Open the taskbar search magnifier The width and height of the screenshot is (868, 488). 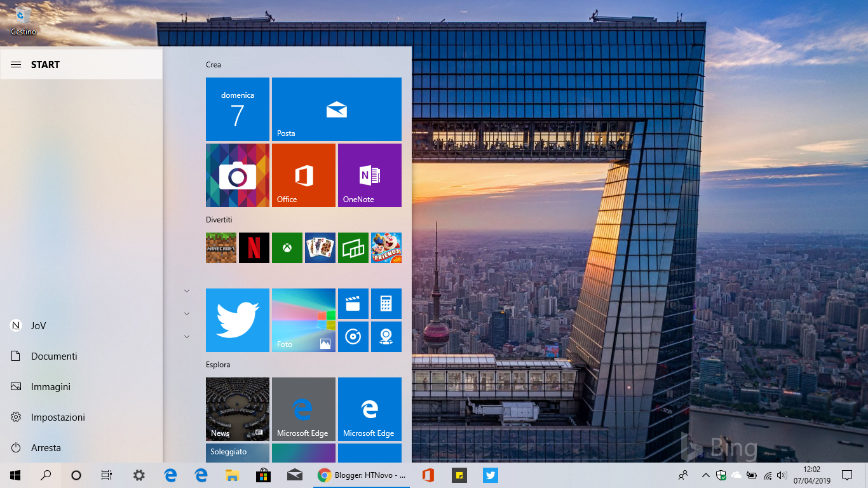(46, 475)
